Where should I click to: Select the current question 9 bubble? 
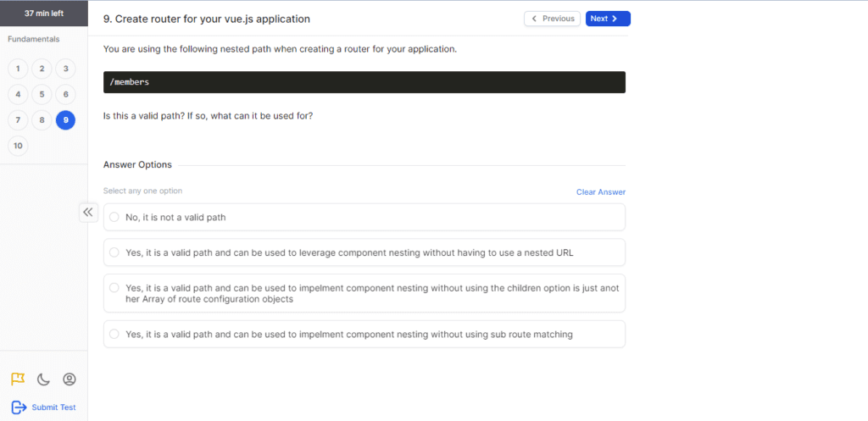pos(66,119)
